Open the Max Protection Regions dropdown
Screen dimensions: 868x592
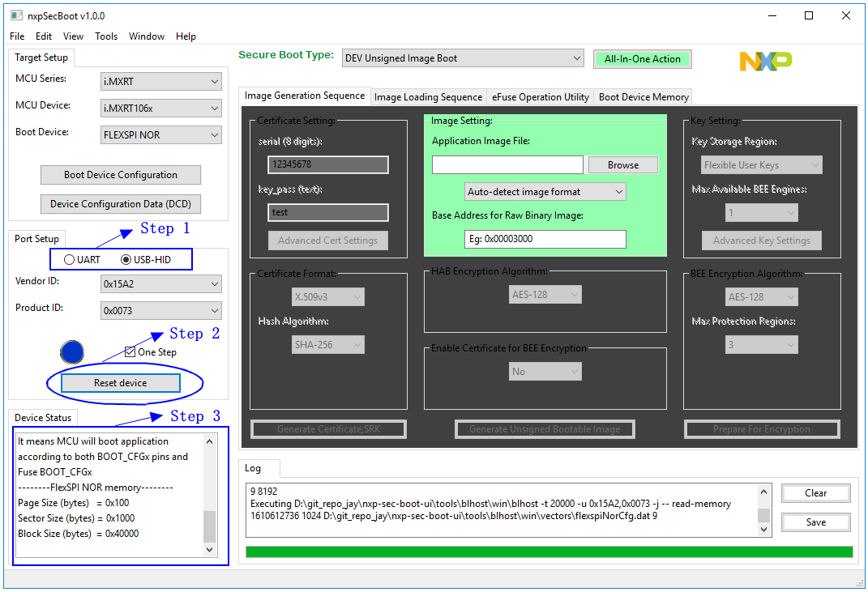761,345
